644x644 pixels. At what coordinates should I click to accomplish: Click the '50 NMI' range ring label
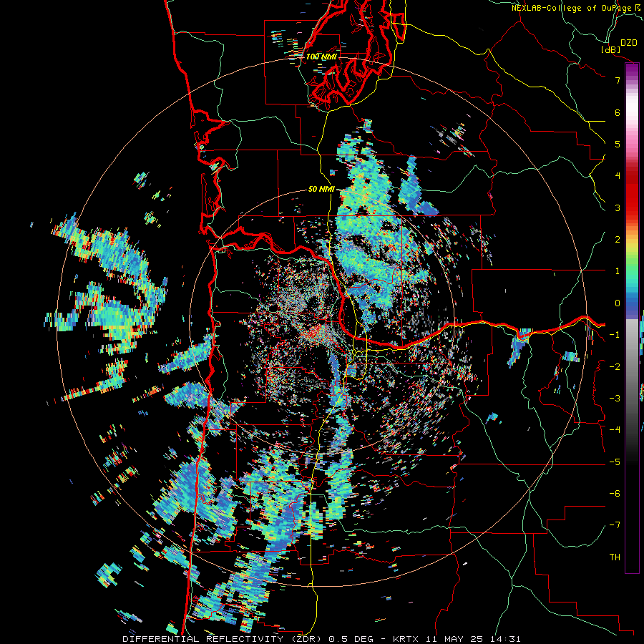(321, 190)
